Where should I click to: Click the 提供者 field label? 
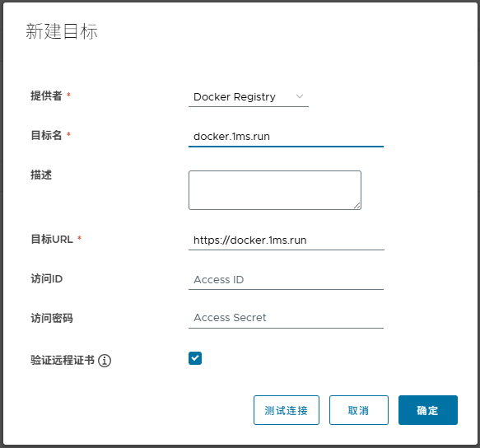click(x=46, y=96)
